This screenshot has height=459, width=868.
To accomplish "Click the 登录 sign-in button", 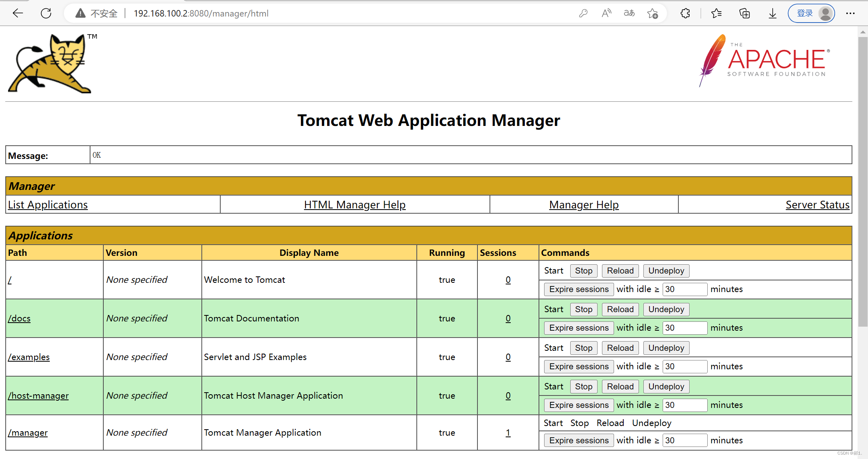I will click(804, 12).
